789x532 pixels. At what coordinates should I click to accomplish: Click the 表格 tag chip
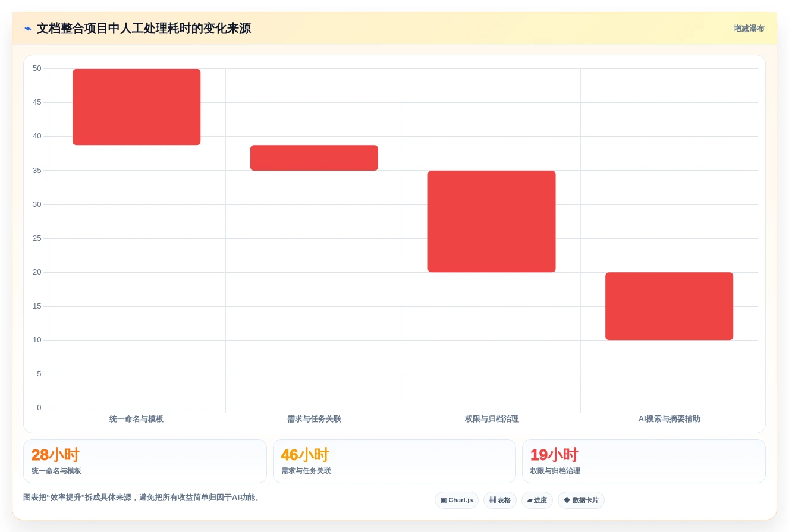[500, 500]
